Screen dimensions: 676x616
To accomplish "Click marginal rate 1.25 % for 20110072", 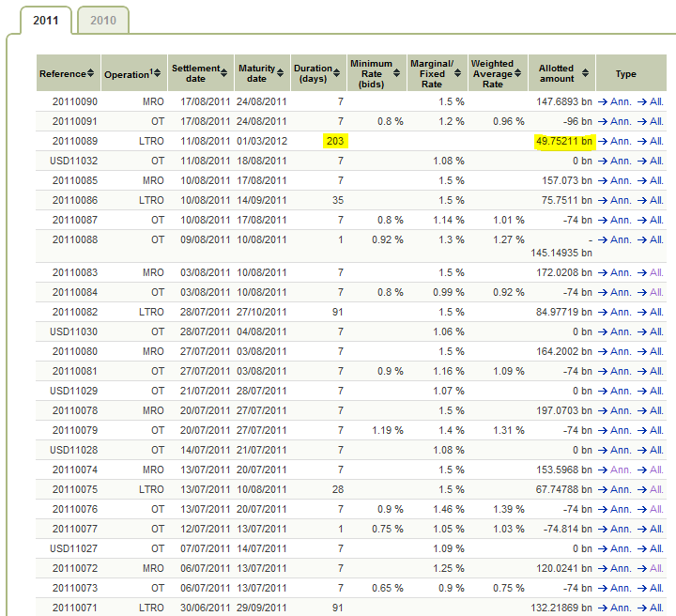I will pos(449,569).
